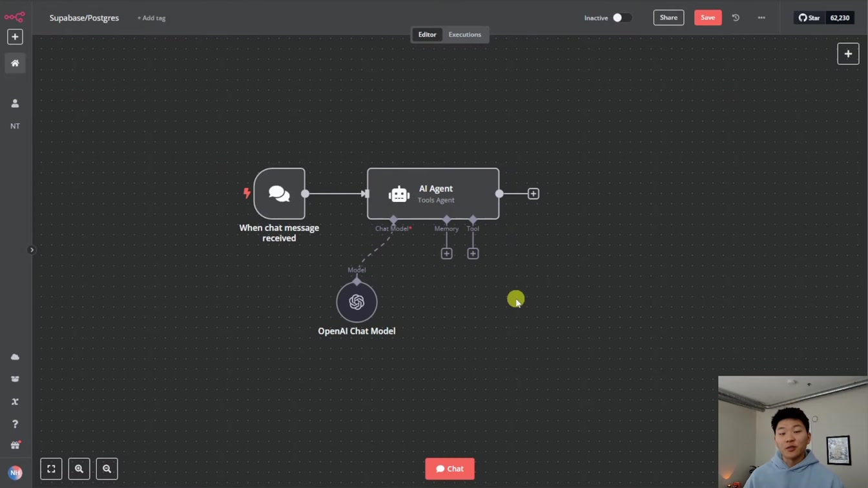Switch to the Executions tab
This screenshot has width=868, height=488.
pyautogui.click(x=465, y=34)
